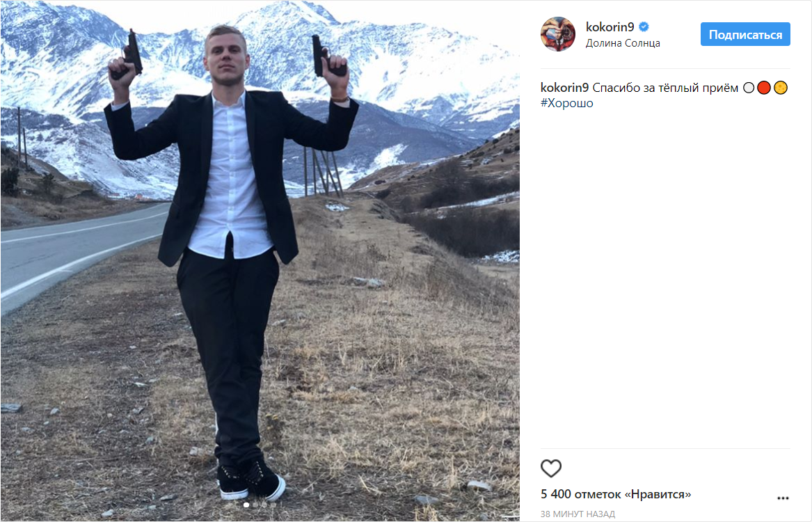Jump to the third carousel dot
The image size is (812, 522).
264,505
